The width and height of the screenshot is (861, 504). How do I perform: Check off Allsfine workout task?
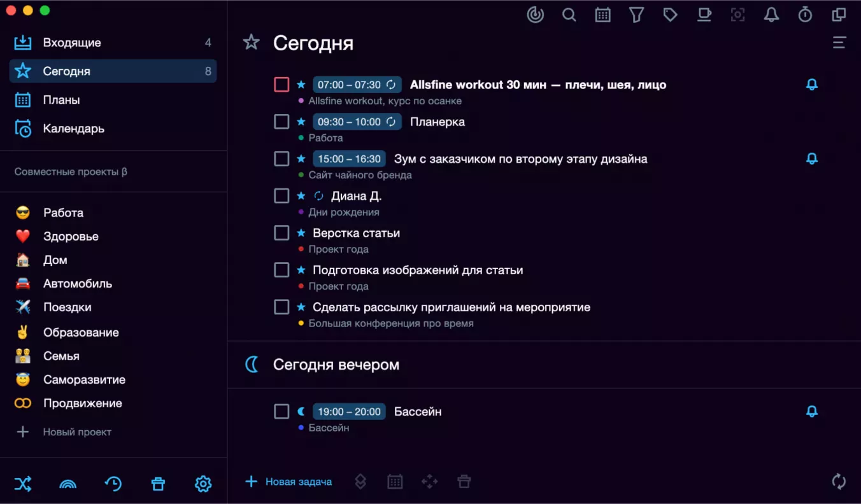[281, 85]
